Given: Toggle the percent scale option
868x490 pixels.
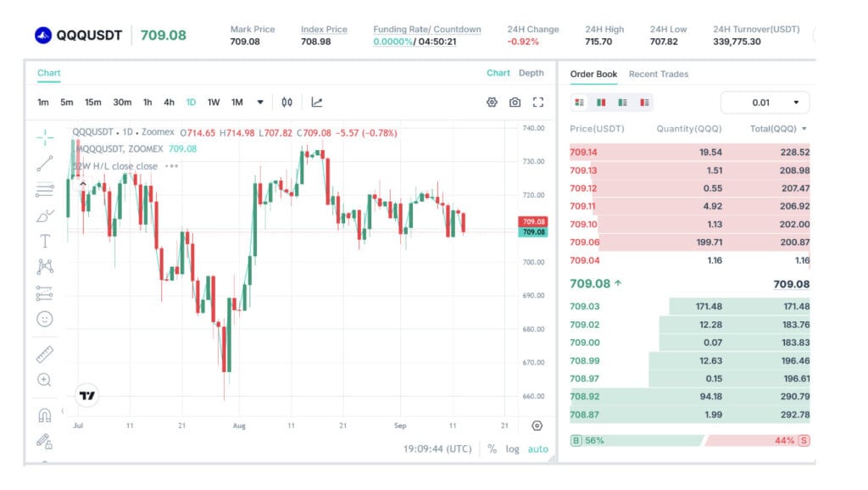Looking at the screenshot, I should tap(492, 449).
